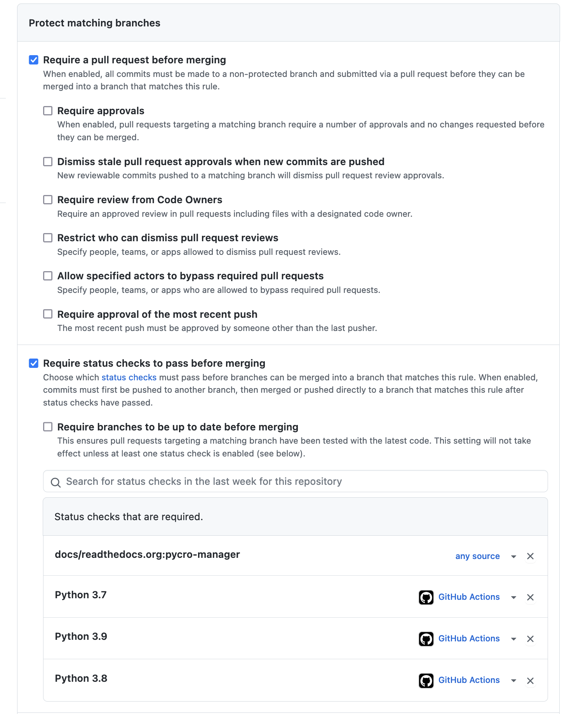Enable Require approval of the most recent push
588x714 pixels.
point(48,314)
